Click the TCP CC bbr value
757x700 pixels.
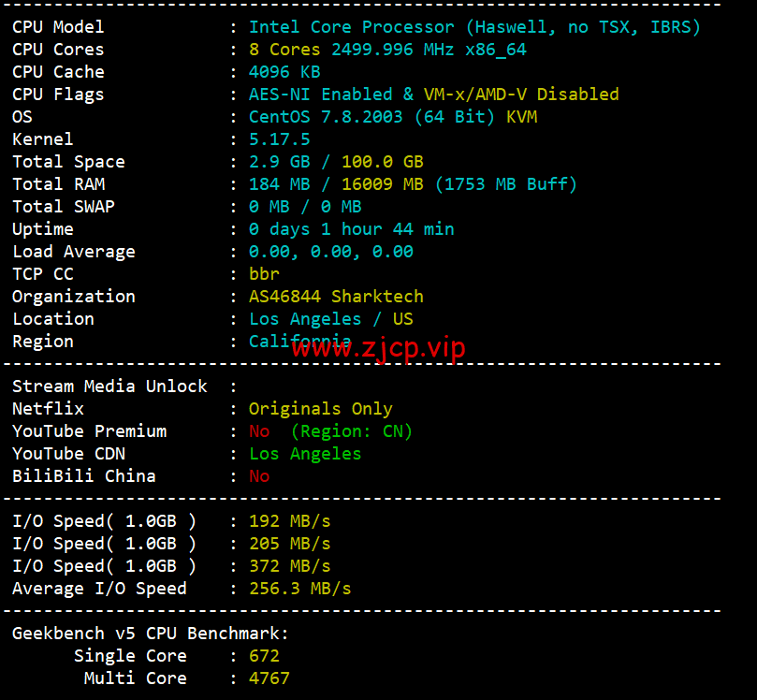[264, 274]
